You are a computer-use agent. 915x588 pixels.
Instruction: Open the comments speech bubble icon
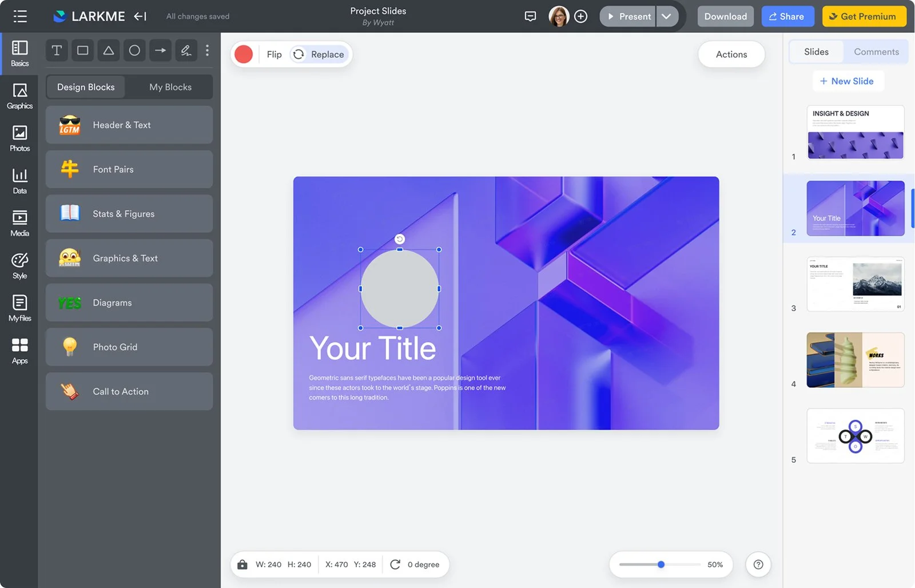[x=530, y=16]
